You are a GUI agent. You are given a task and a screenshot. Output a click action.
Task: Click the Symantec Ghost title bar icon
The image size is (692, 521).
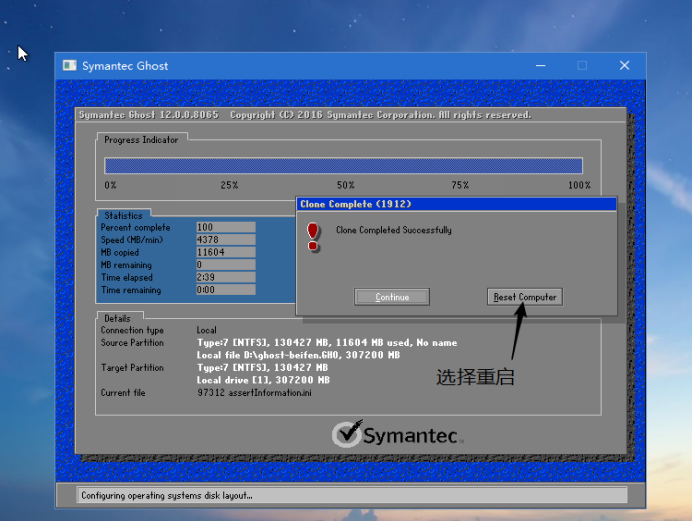point(69,66)
